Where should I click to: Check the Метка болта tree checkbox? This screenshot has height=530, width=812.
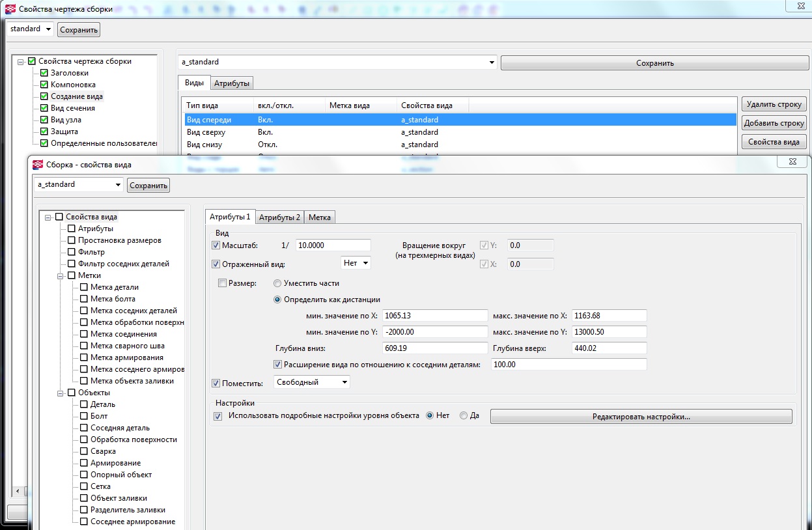(84, 299)
